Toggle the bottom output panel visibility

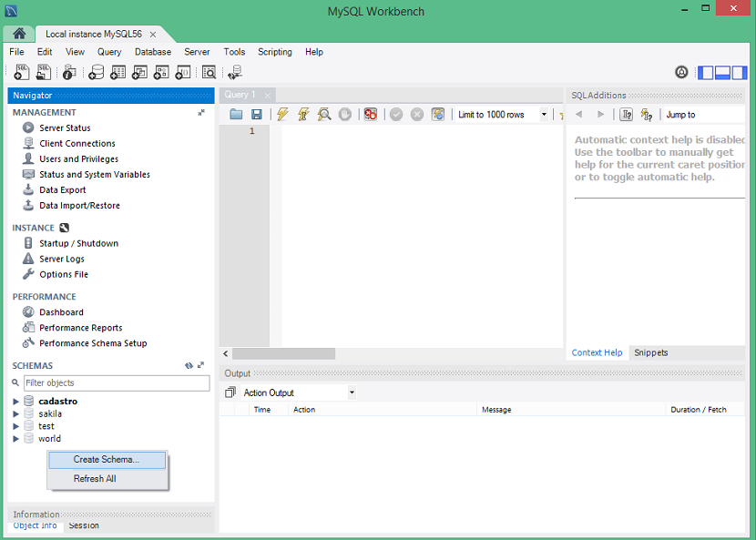(x=722, y=72)
